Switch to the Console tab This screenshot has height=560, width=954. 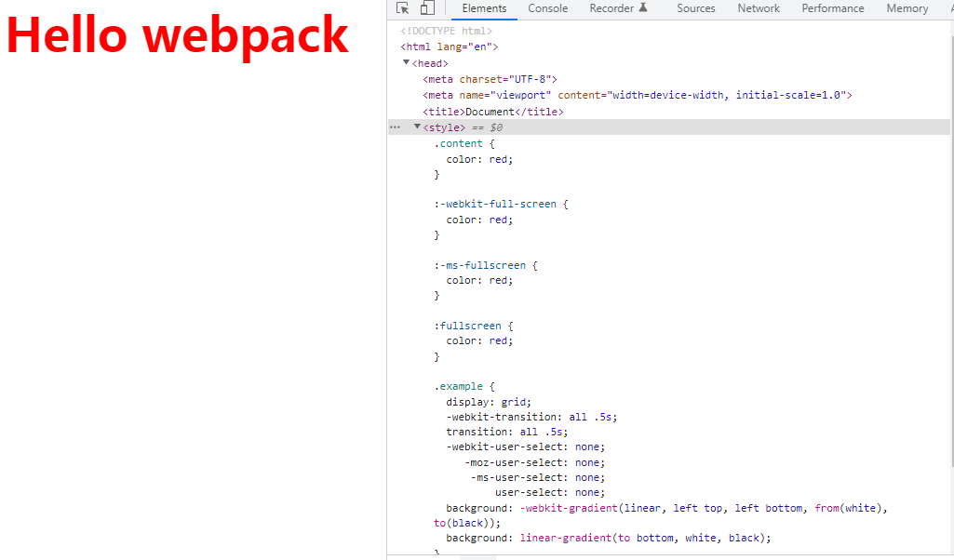click(547, 8)
